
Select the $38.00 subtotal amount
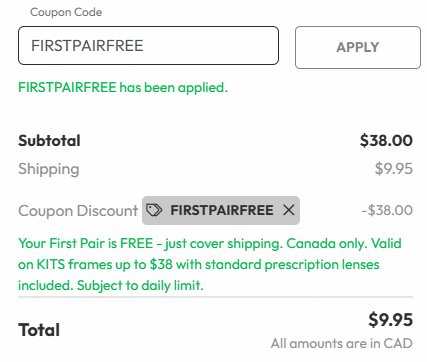[386, 140]
